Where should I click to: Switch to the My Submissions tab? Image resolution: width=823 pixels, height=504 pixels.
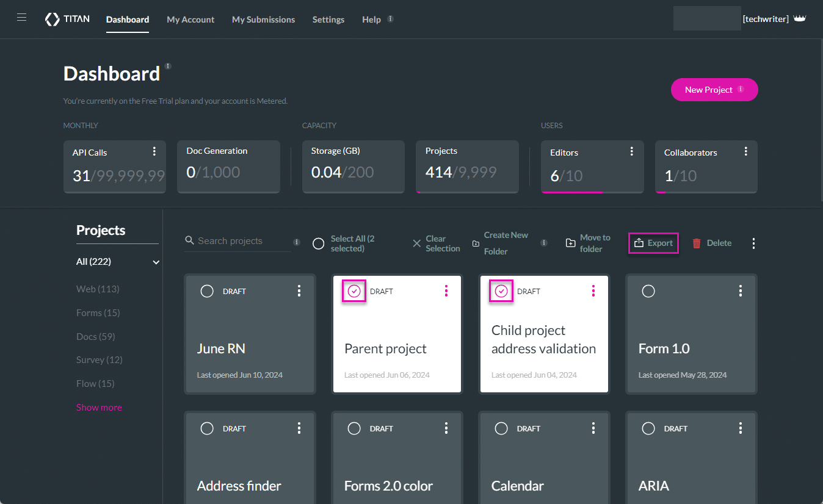(263, 19)
